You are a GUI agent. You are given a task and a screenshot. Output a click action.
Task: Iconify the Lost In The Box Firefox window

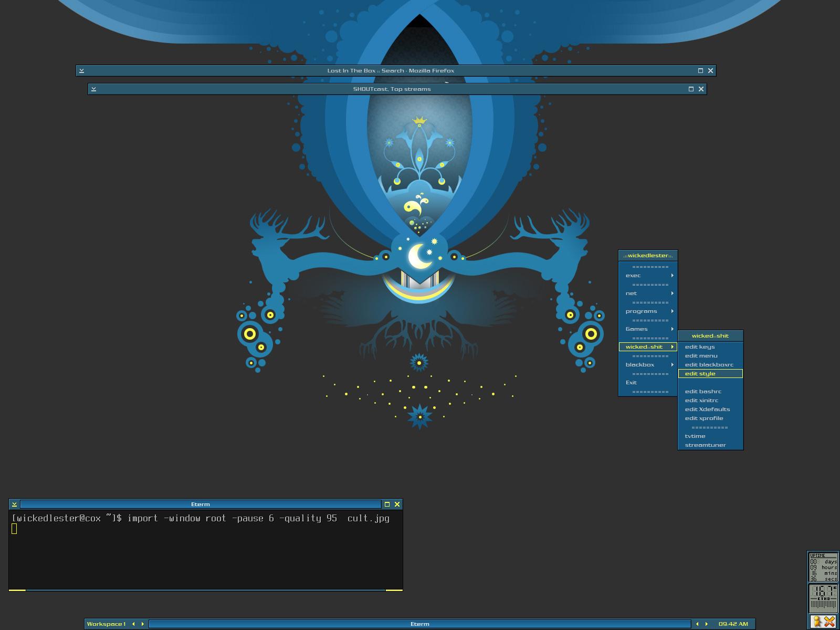click(81, 71)
